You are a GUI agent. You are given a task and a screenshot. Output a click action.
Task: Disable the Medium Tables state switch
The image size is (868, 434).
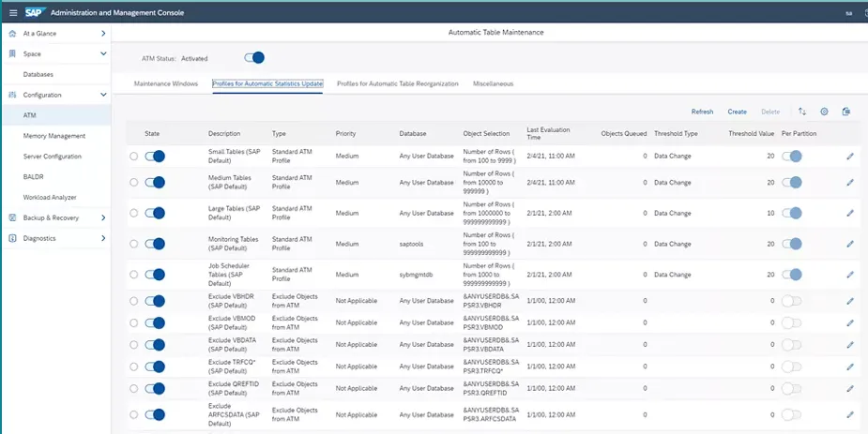(155, 183)
